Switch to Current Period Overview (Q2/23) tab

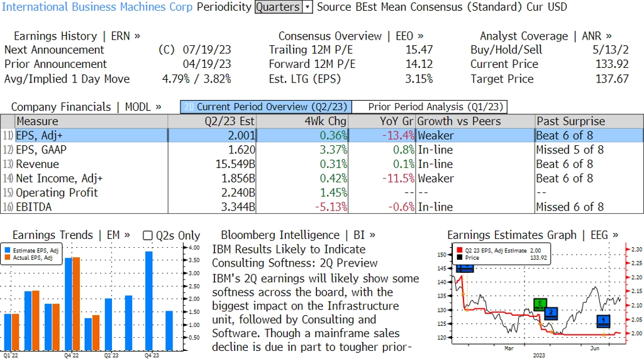point(266,107)
